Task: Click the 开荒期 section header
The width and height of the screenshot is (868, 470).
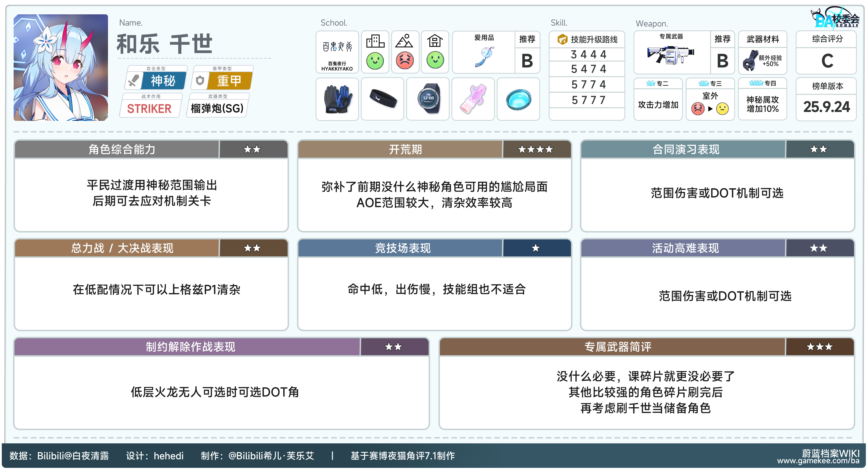Action: pos(405,149)
